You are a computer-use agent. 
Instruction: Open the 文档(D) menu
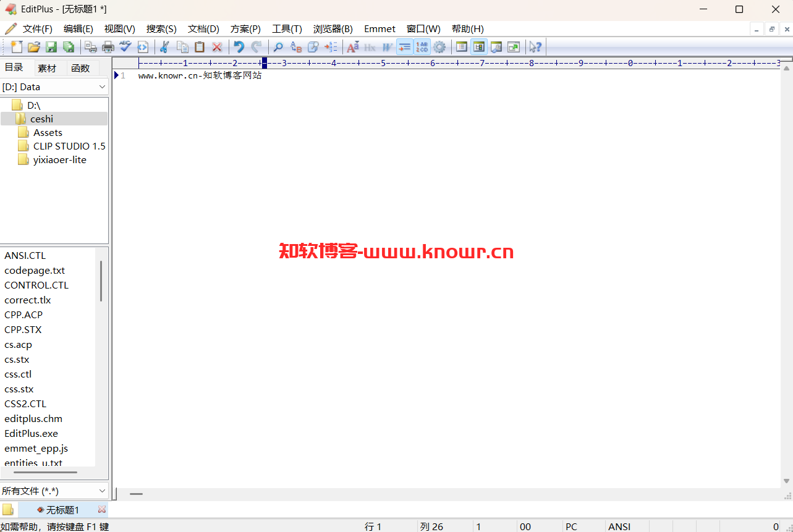coord(204,29)
